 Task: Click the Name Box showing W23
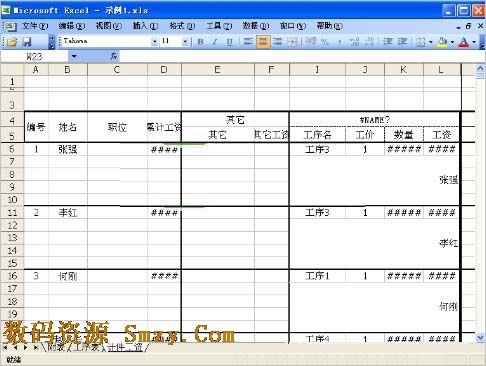34,57
